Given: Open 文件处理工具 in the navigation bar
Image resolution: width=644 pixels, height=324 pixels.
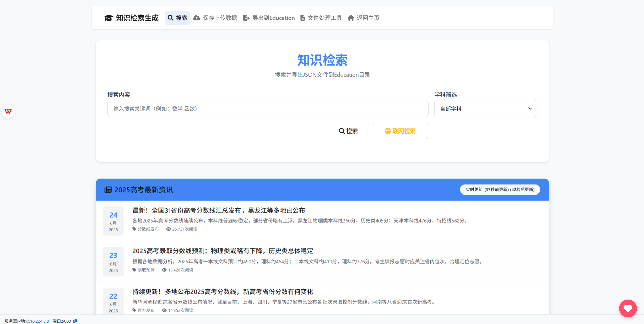Looking at the screenshot, I should [320, 18].
